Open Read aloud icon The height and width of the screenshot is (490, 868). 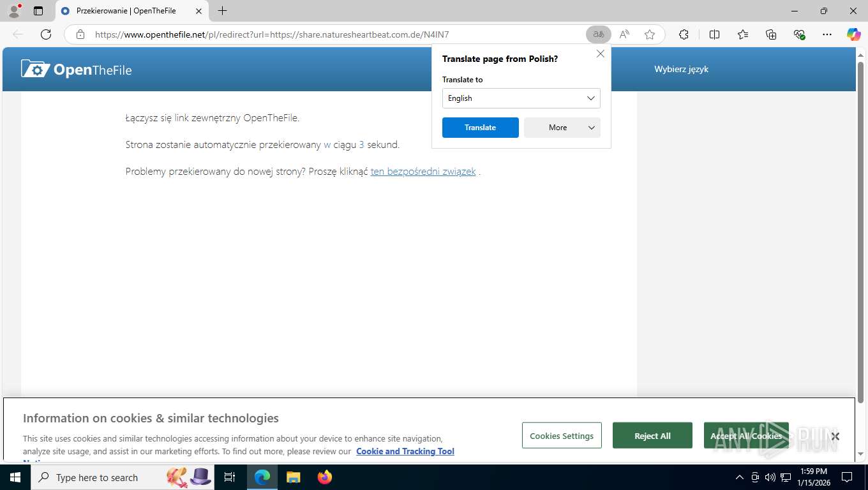tap(624, 34)
